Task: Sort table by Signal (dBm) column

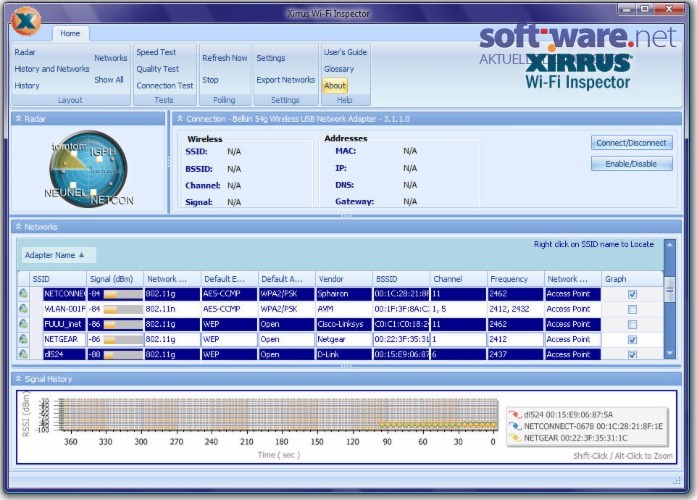Action: pos(115,279)
